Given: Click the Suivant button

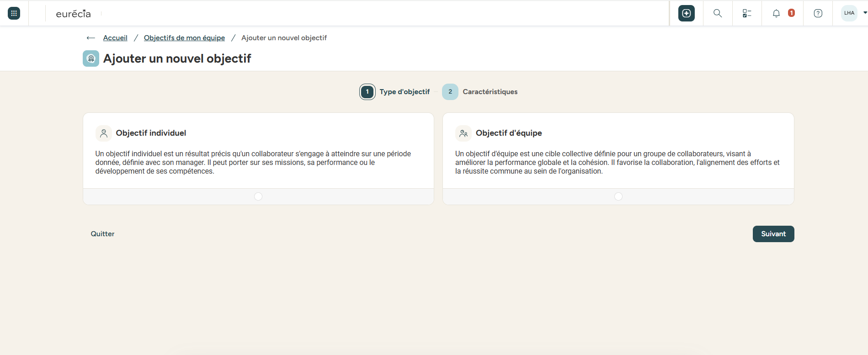Looking at the screenshot, I should [x=773, y=234].
